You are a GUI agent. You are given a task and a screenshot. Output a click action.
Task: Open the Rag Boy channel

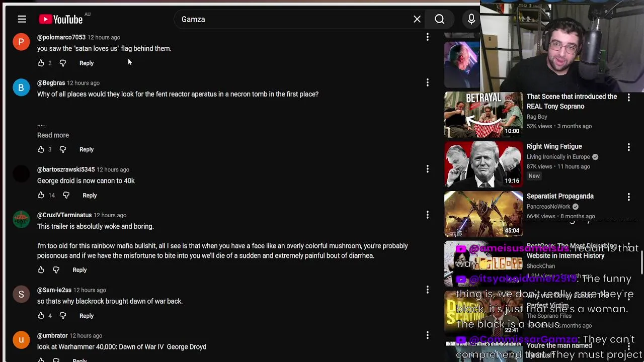(x=537, y=117)
